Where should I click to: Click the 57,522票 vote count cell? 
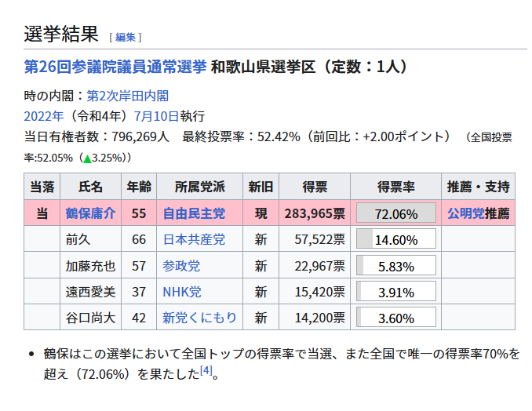(x=315, y=239)
